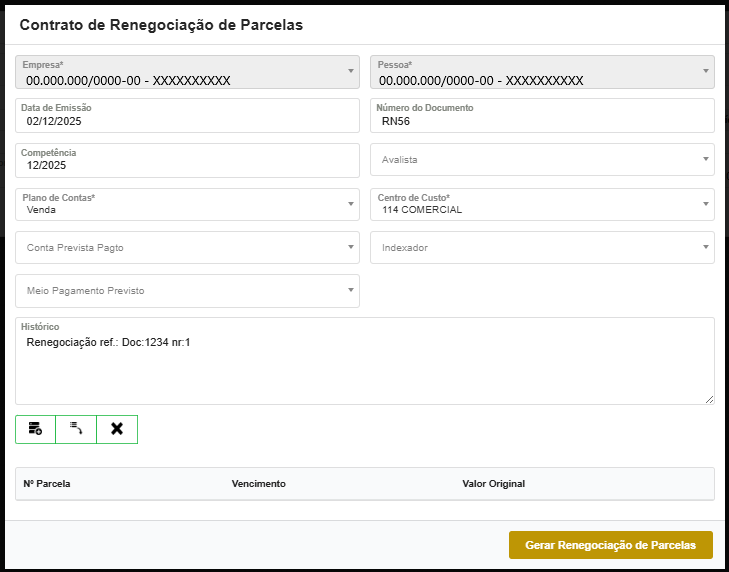This screenshot has height=572, width=729.
Task: Open the Plano de Contas dropdown
Action: point(187,204)
